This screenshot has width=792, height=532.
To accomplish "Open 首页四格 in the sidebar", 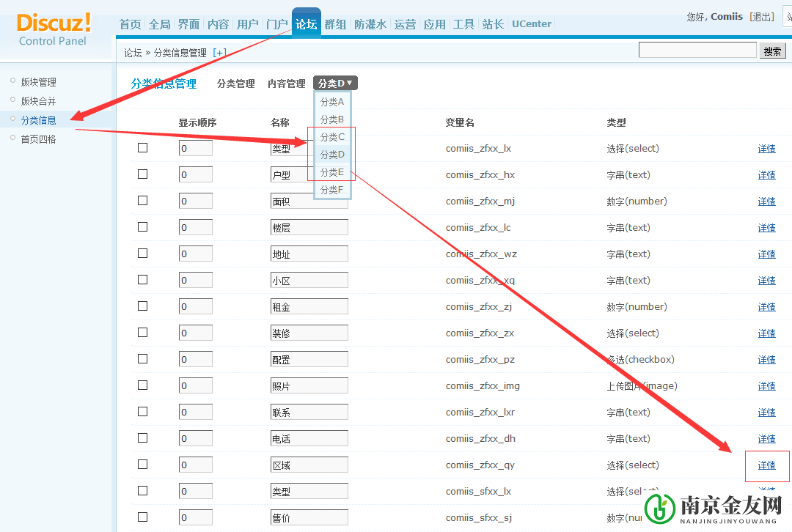I will coord(37,138).
